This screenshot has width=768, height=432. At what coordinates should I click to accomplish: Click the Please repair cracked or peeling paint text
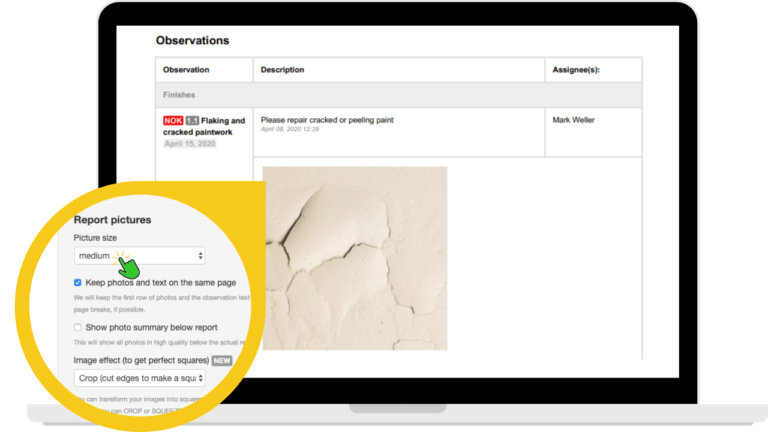[327, 120]
